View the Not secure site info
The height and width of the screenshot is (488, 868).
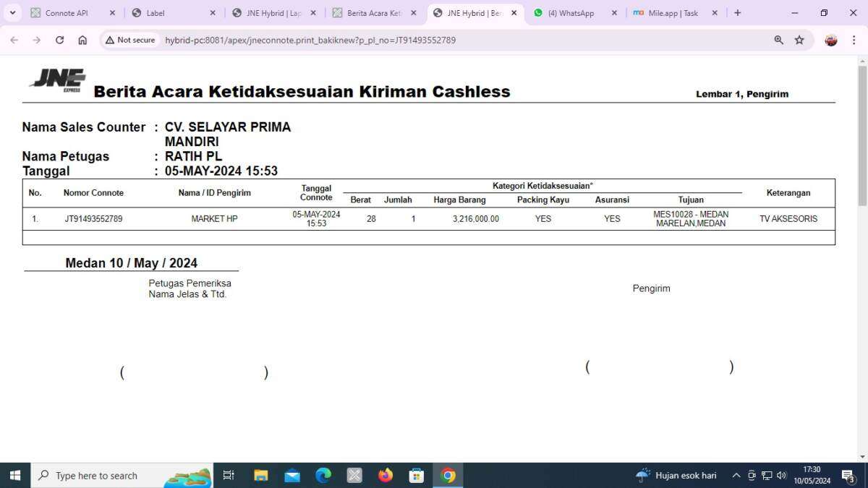point(130,40)
